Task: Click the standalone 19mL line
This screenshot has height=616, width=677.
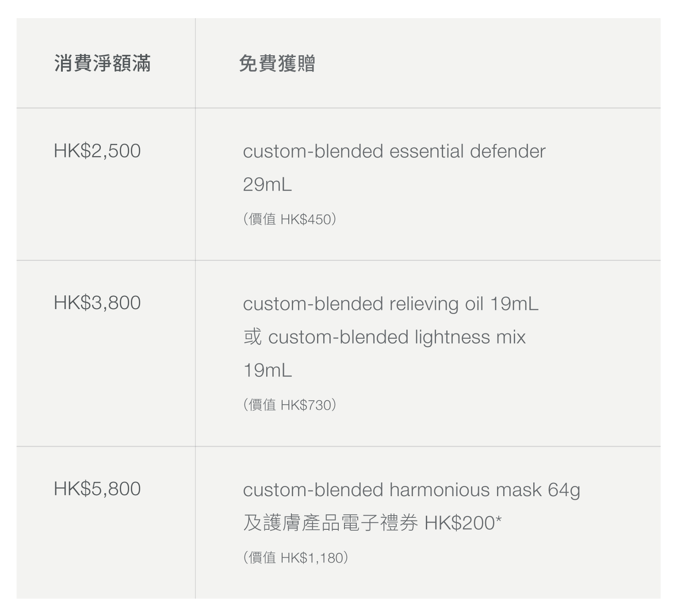Action: (x=268, y=370)
